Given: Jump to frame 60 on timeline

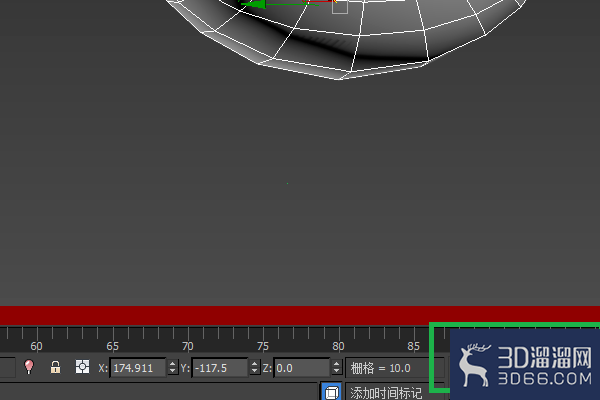Looking at the screenshot, I should (x=36, y=346).
